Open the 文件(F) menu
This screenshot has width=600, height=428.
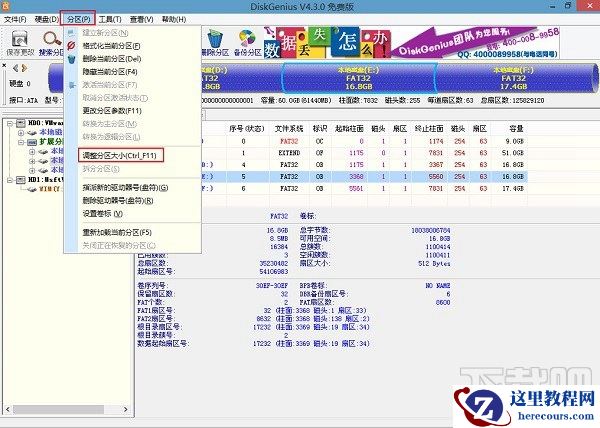click(15, 19)
